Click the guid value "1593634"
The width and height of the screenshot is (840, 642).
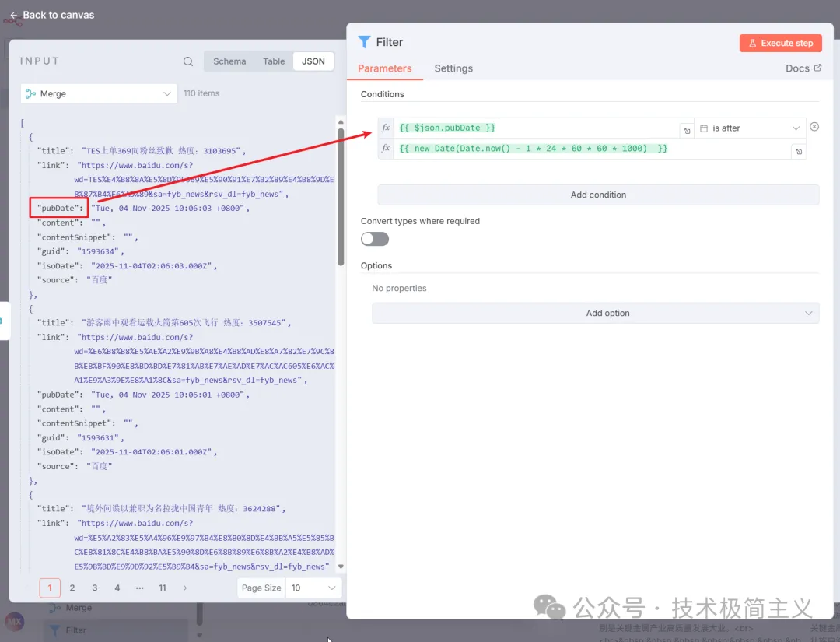(98, 251)
